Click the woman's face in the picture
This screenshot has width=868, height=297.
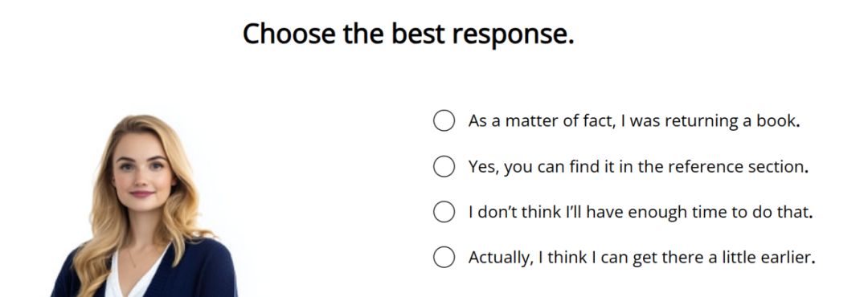coord(141,170)
